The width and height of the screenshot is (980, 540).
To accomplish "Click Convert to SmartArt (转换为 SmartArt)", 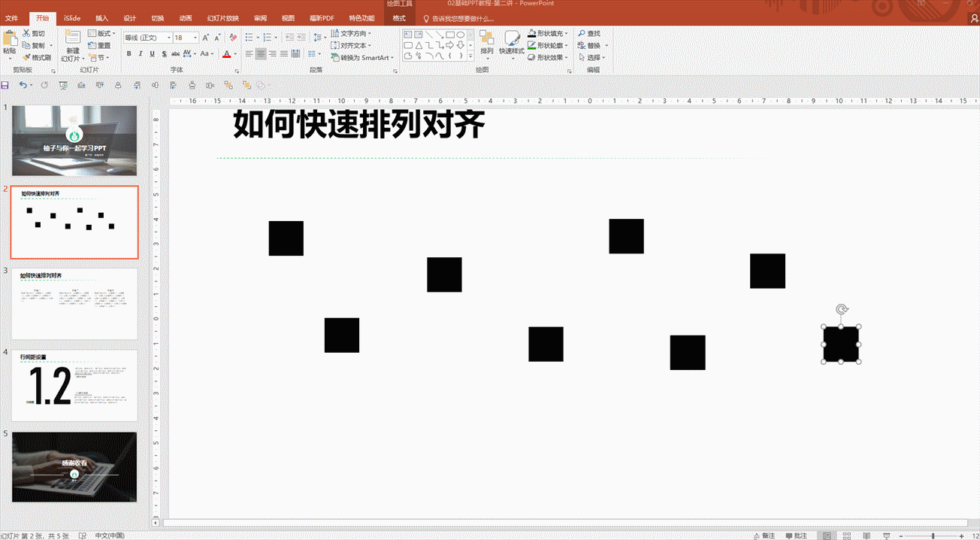I will (363, 58).
